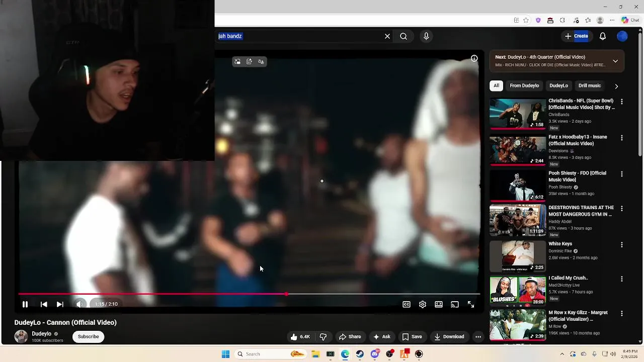Select From Dudeylo filter chip
This screenshot has width=644, height=362.
(524, 85)
